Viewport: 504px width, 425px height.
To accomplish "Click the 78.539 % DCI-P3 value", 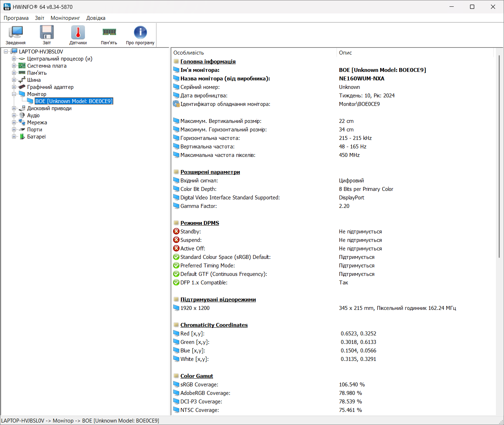I will pyautogui.click(x=350, y=402).
